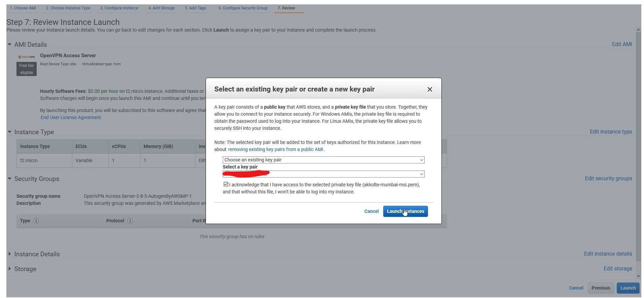Click the info icon next to Protocol

tap(130, 221)
